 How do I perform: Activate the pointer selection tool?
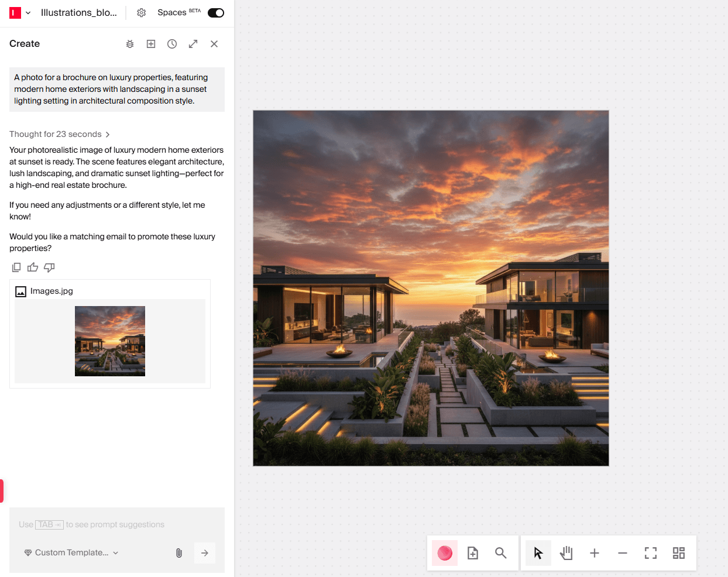click(538, 552)
